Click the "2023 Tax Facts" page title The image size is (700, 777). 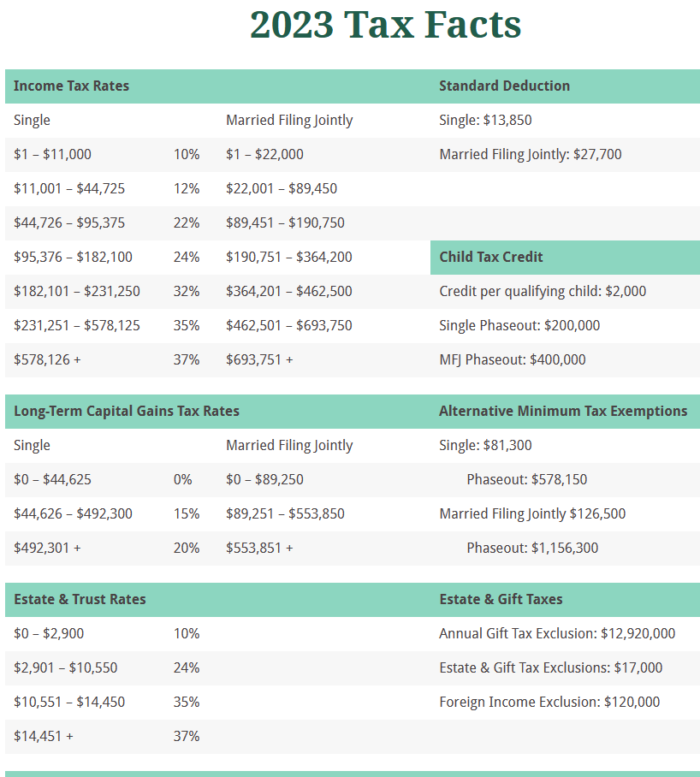coord(385,25)
